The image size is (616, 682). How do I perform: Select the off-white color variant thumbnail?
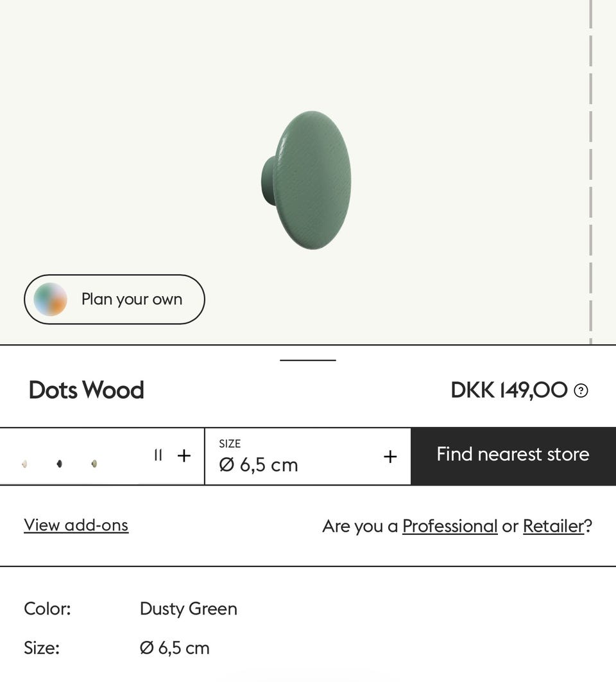click(24, 464)
